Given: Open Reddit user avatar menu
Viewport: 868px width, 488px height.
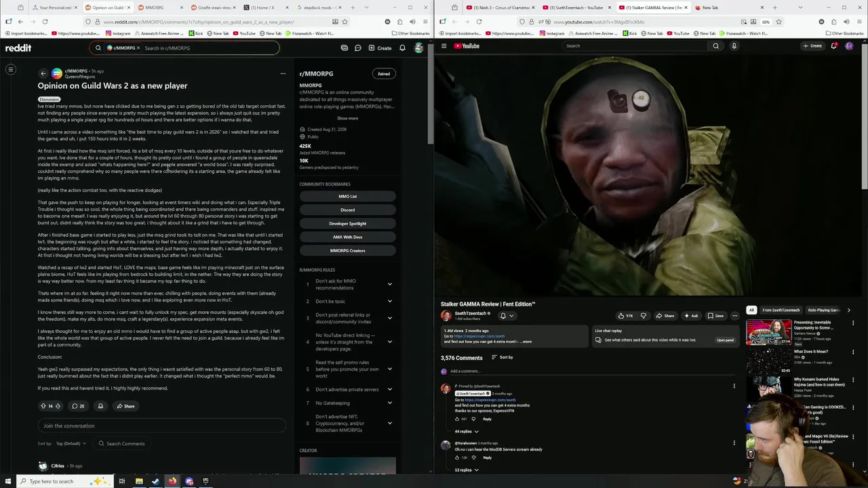Looking at the screenshot, I should pyautogui.click(x=418, y=48).
